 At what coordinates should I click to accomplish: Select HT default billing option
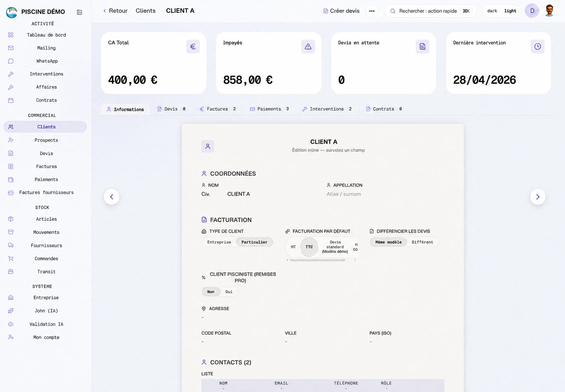coord(293,247)
